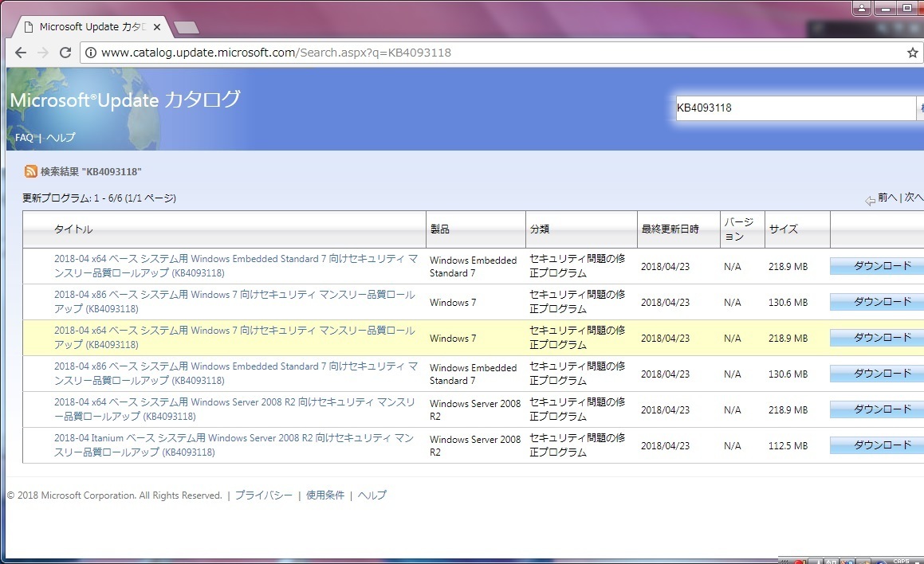Reload the page with the refresh icon

(65, 52)
